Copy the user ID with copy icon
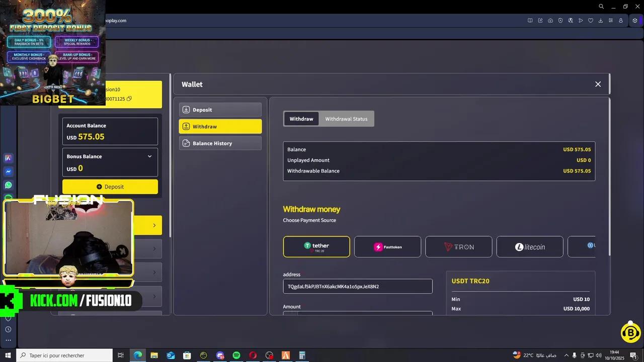This screenshot has width=644, height=362. point(129,99)
